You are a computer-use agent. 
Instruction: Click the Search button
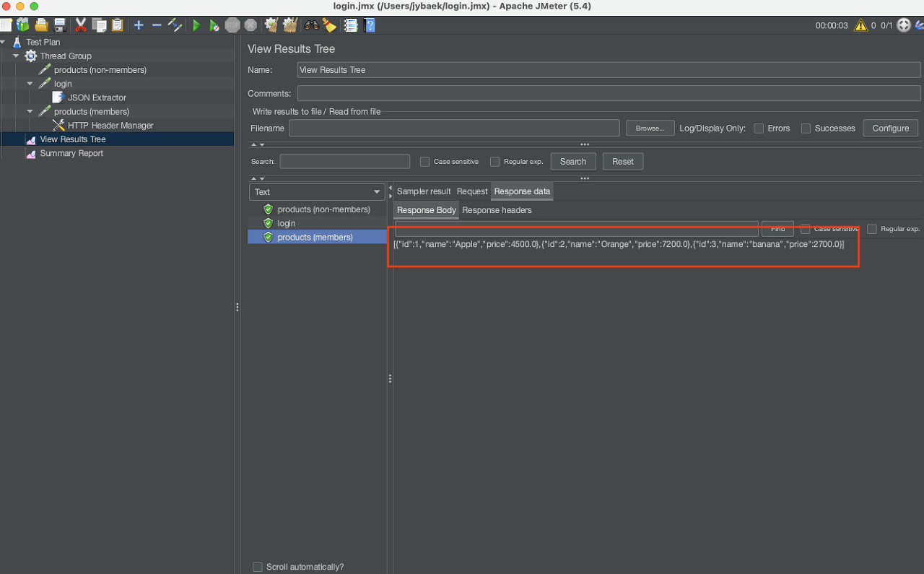tap(573, 162)
